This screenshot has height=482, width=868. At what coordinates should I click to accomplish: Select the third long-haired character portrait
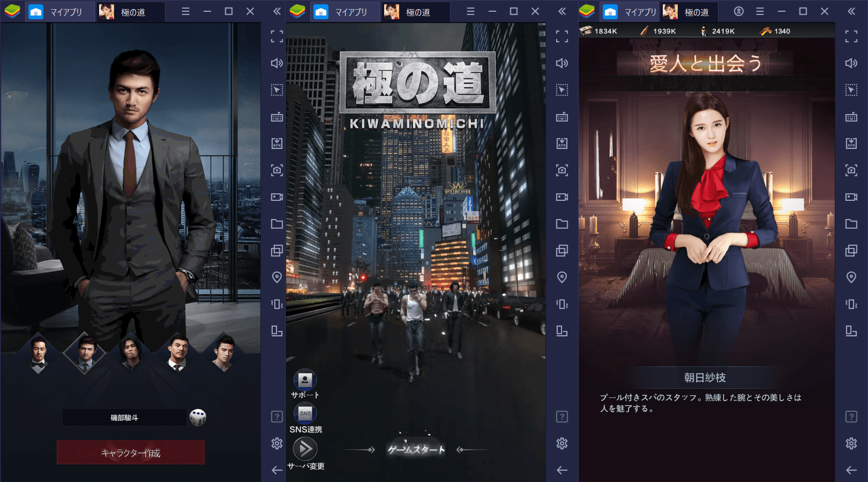coord(130,352)
